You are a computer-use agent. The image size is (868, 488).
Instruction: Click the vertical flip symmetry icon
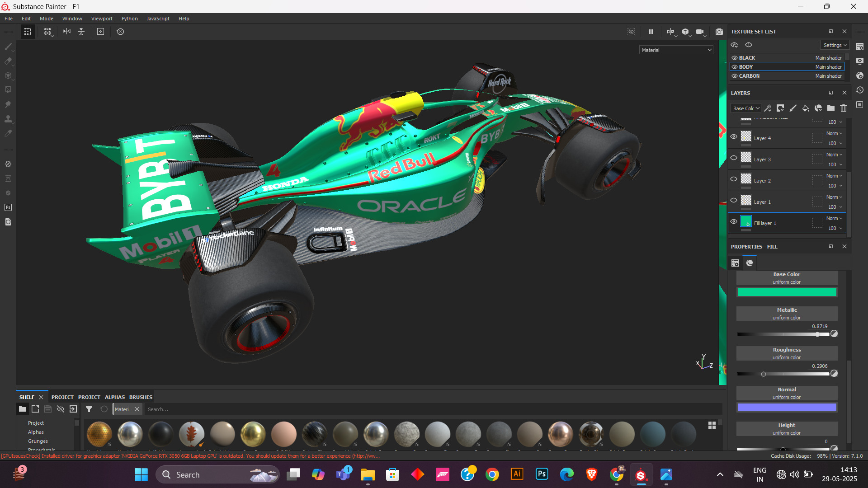pos(81,32)
